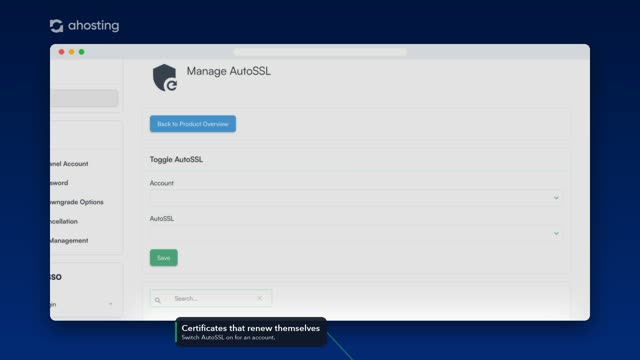Click the arrow icon in the SSO panel
Viewport: 640px width, 360px height.
110,304
